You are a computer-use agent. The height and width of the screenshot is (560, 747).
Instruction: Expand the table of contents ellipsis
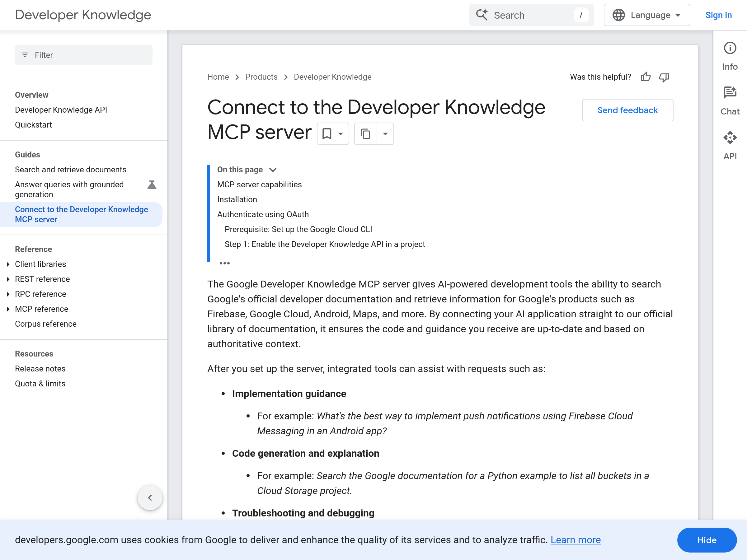(x=225, y=263)
